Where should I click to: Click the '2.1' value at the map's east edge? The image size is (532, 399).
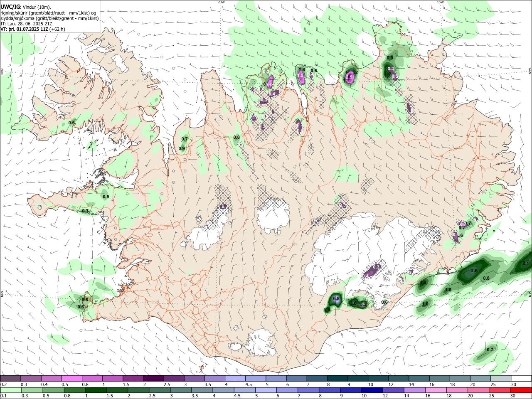(525, 263)
